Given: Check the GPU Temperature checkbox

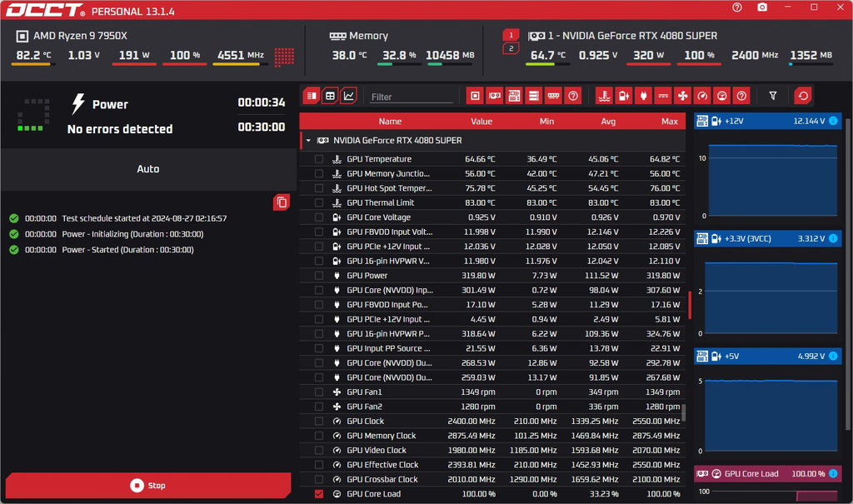Looking at the screenshot, I should [x=319, y=159].
